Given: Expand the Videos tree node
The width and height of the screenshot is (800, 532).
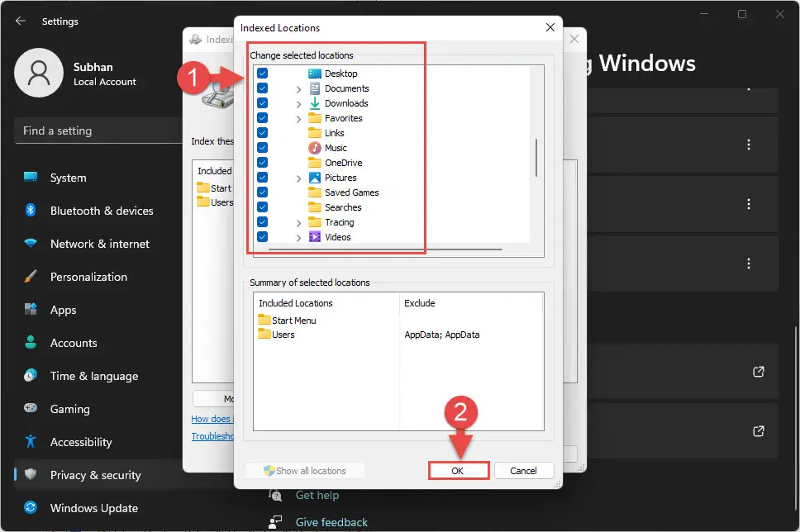Looking at the screenshot, I should 298,238.
